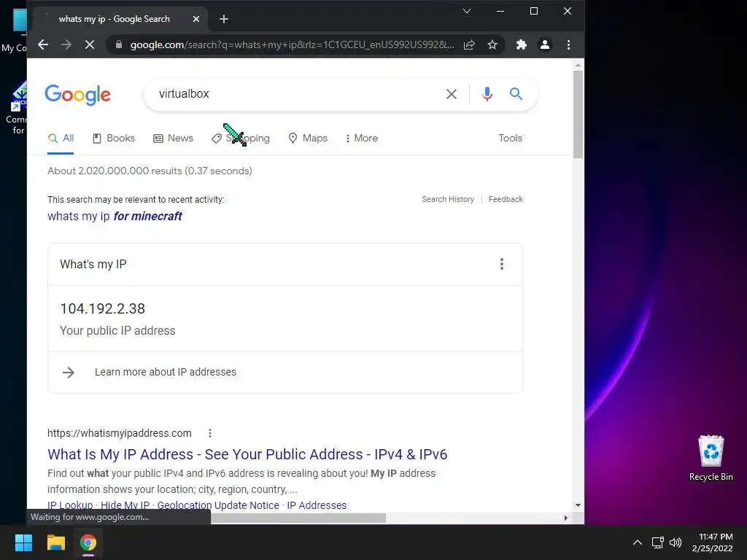Bookmark this page with the star
Image resolution: width=747 pixels, height=560 pixels.
point(492,44)
